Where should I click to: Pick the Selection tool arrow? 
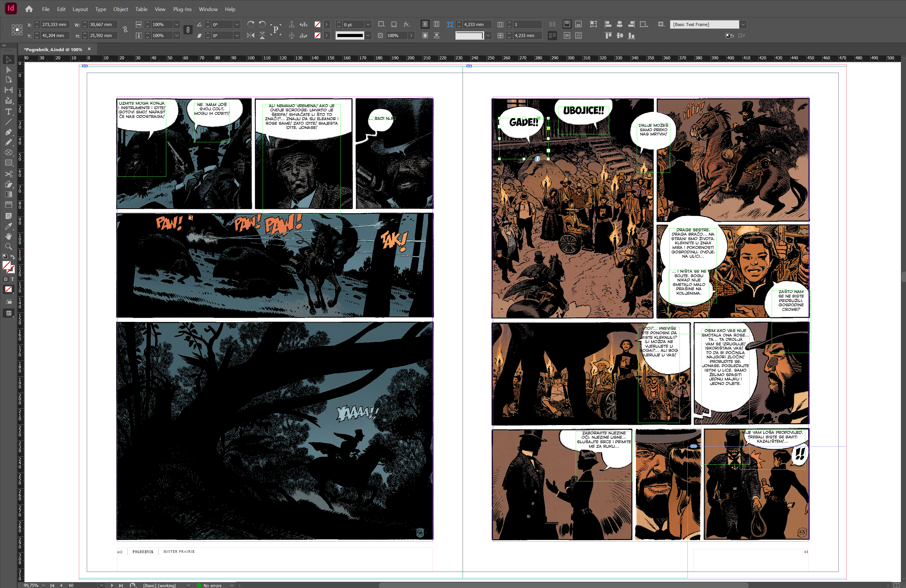8,60
